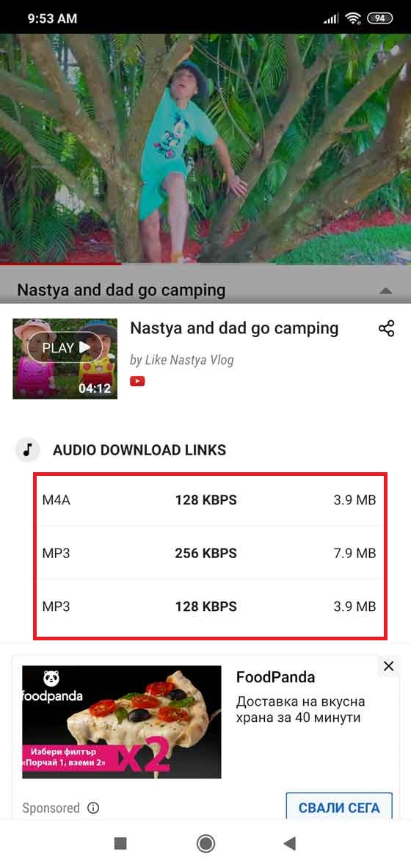Viewport: 411px width, 868px height.
Task: Tap the СВАЛИ СЕГА button
Action: click(339, 807)
